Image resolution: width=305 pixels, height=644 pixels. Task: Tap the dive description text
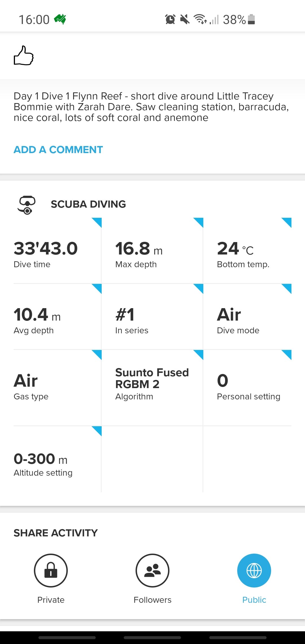pos(151,107)
